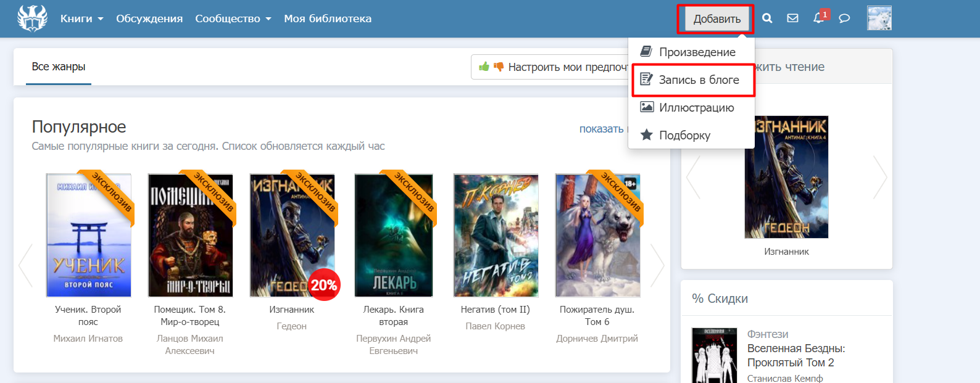
Task: Switch to the Все жанры tab
Action: (x=59, y=67)
